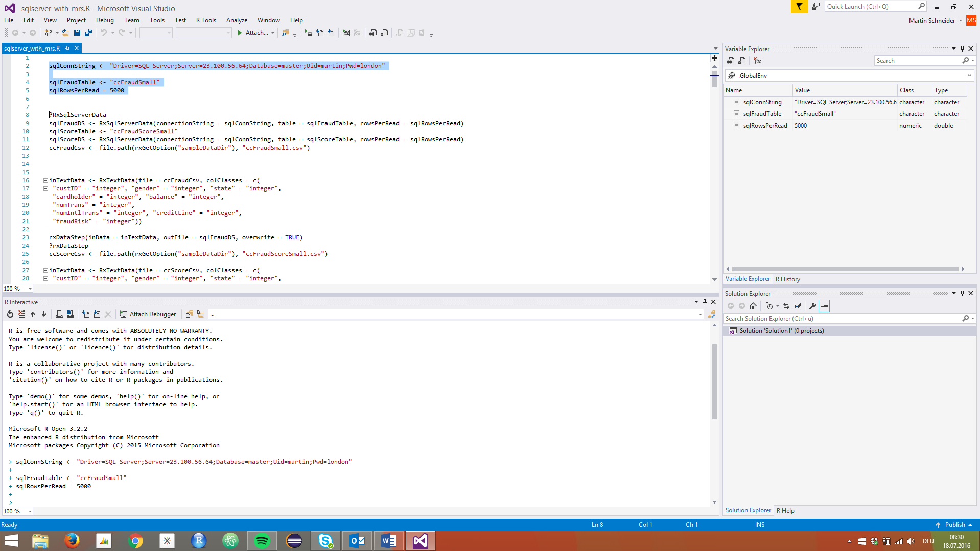Toggle auto-hide pin on R Interactive panel

(705, 302)
